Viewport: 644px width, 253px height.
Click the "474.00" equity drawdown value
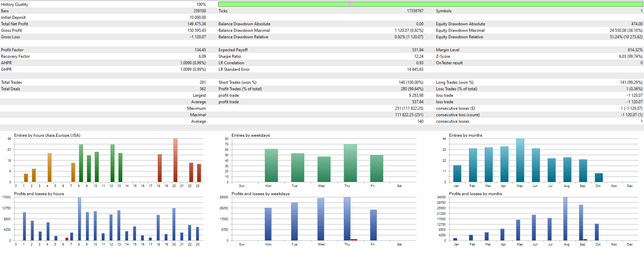pyautogui.click(x=637, y=24)
